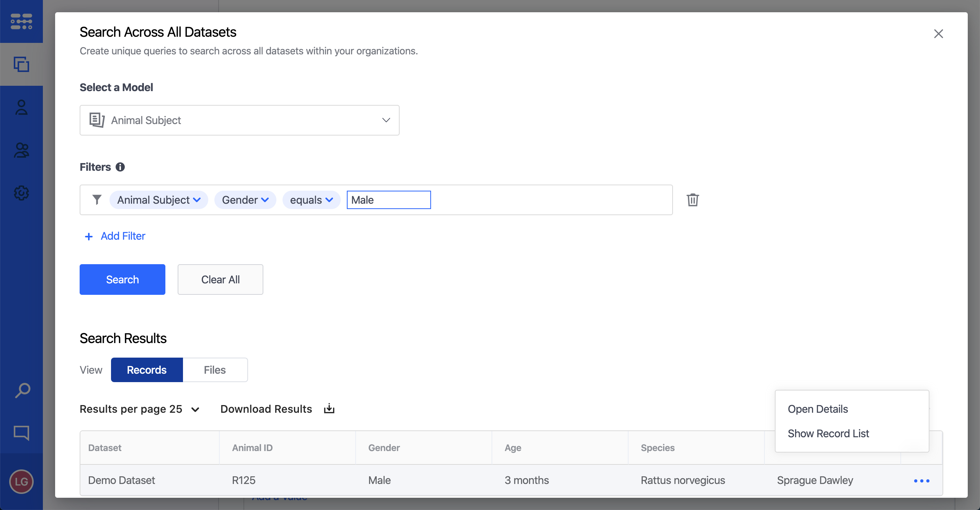
Task: Open settings gear in sidebar
Action: click(x=21, y=193)
